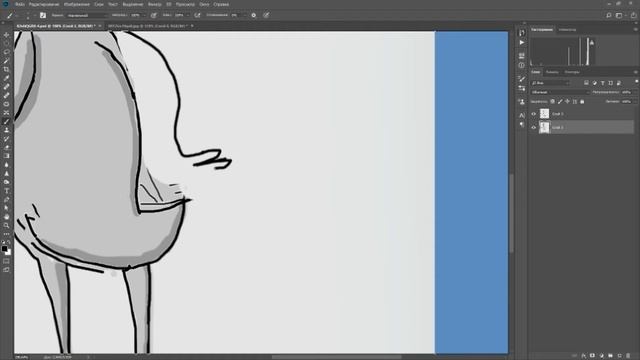Click the black foreground color swatch
Screen dimensions: 640x360
click(4, 249)
